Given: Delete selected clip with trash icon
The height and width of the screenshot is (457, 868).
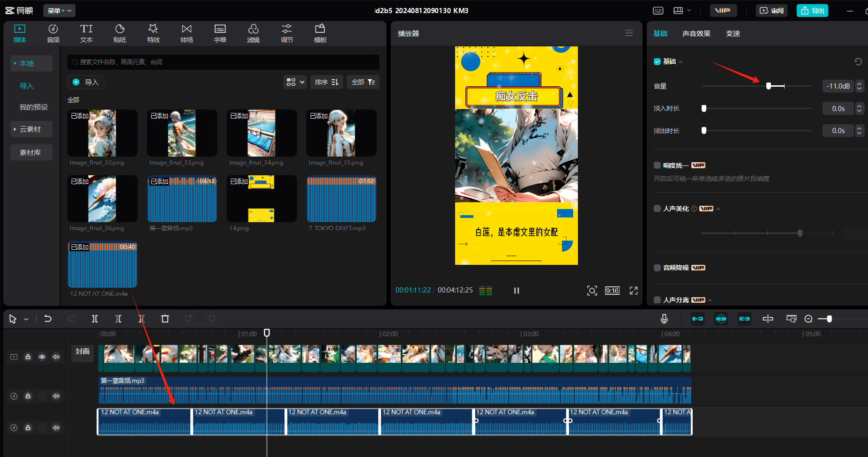Looking at the screenshot, I should coord(165,319).
